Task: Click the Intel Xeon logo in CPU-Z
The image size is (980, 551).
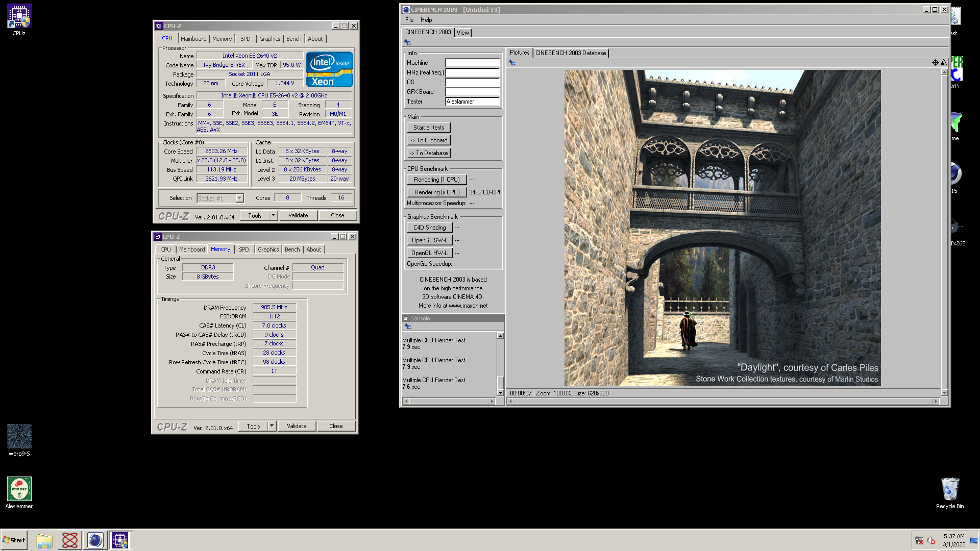Action: pyautogui.click(x=329, y=69)
